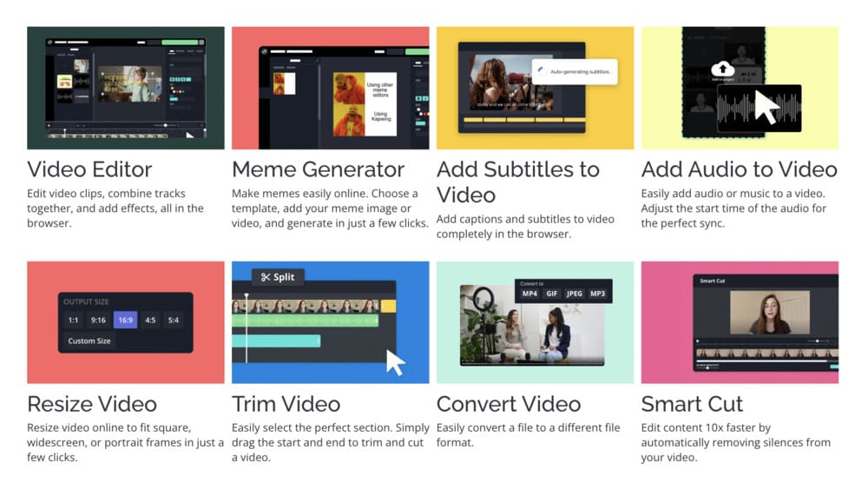Viewport: 868px width, 496px height.
Task: Click the Trim Video description text
Action: (x=331, y=443)
